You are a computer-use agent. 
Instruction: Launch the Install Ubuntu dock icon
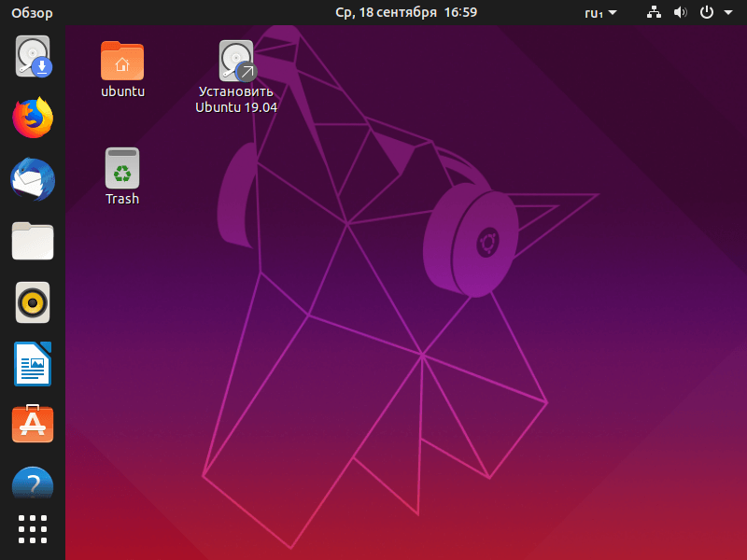coord(33,56)
